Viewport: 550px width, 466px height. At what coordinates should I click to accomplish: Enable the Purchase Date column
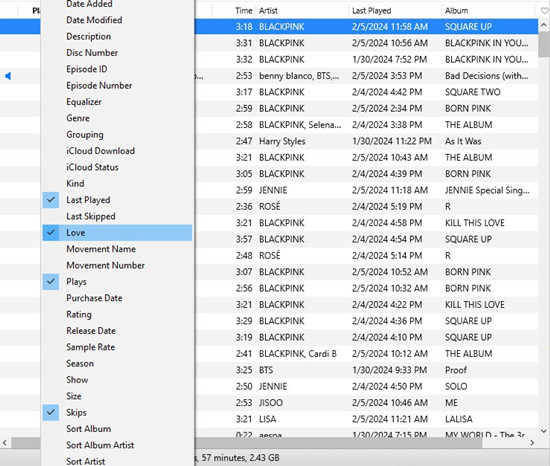pos(117,298)
